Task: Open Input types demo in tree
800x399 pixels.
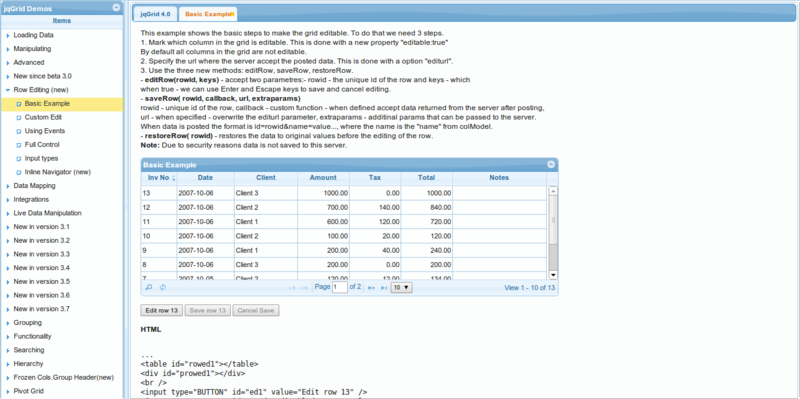Action: pos(41,158)
